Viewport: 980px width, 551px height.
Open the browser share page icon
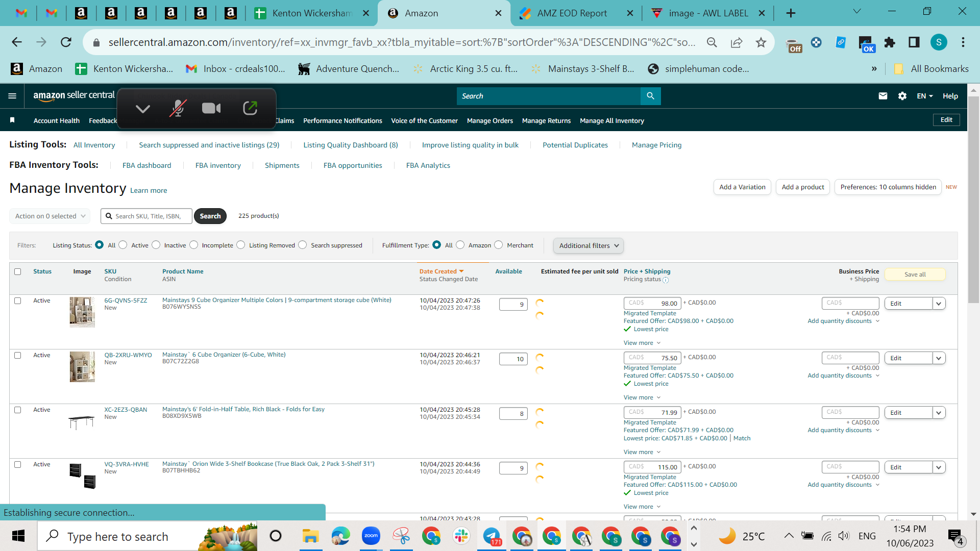pos(737,42)
